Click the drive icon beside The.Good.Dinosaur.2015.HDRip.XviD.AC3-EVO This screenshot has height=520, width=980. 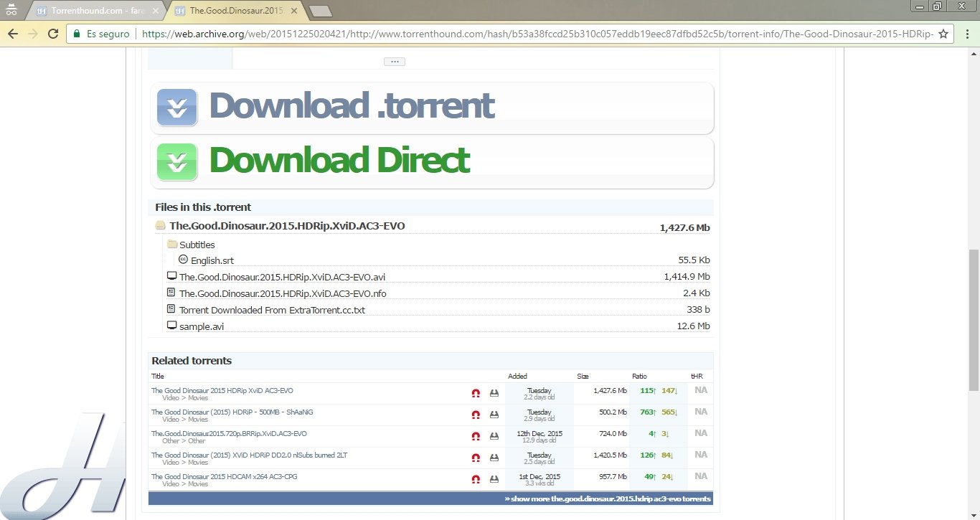(x=161, y=225)
